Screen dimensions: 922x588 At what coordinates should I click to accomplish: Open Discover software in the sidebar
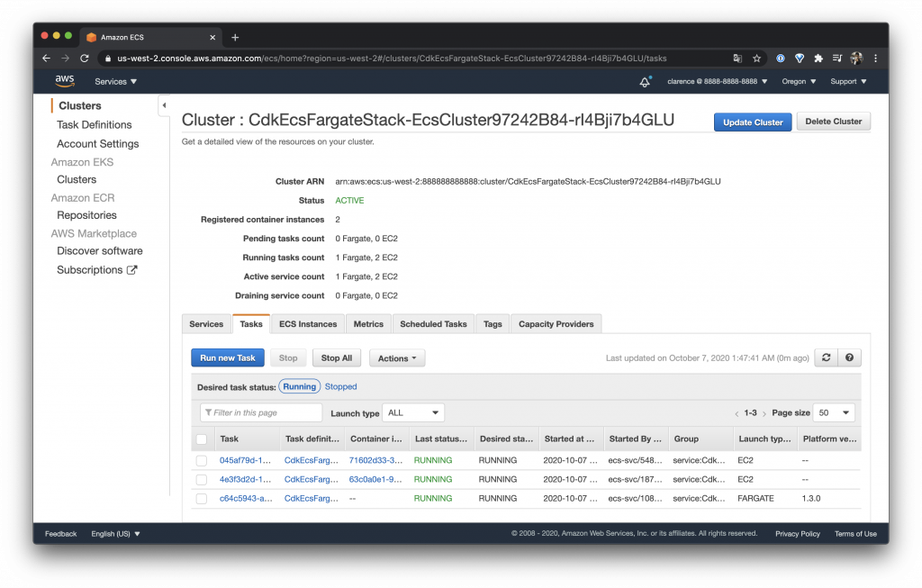99,250
